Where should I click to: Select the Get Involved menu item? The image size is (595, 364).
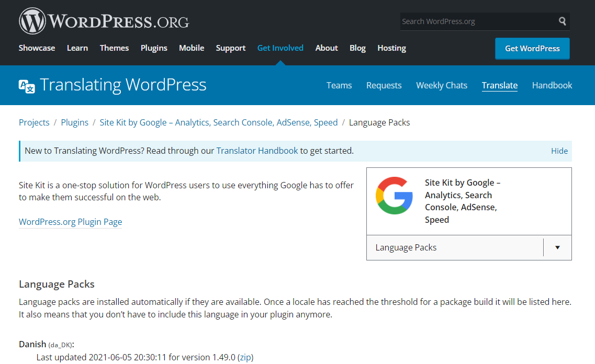point(280,48)
